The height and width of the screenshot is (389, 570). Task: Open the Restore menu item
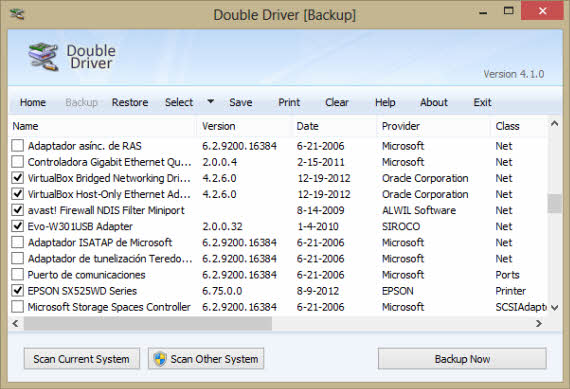click(x=130, y=103)
